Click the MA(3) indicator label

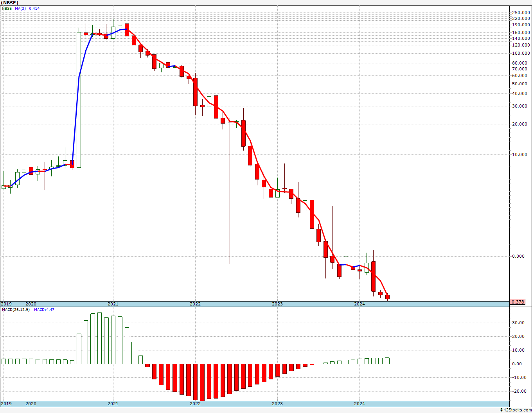coord(21,9)
